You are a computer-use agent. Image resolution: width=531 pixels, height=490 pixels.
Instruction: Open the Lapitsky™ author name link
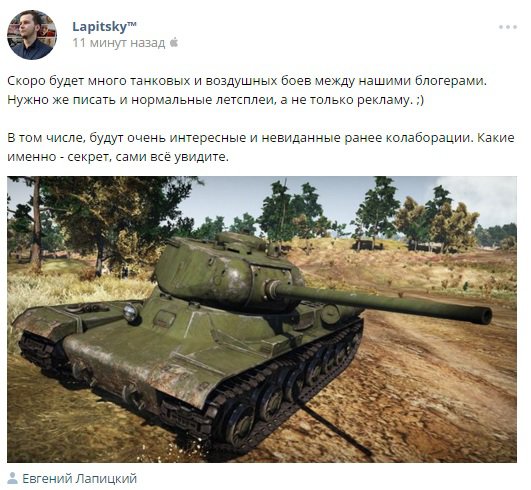pyautogui.click(x=104, y=26)
